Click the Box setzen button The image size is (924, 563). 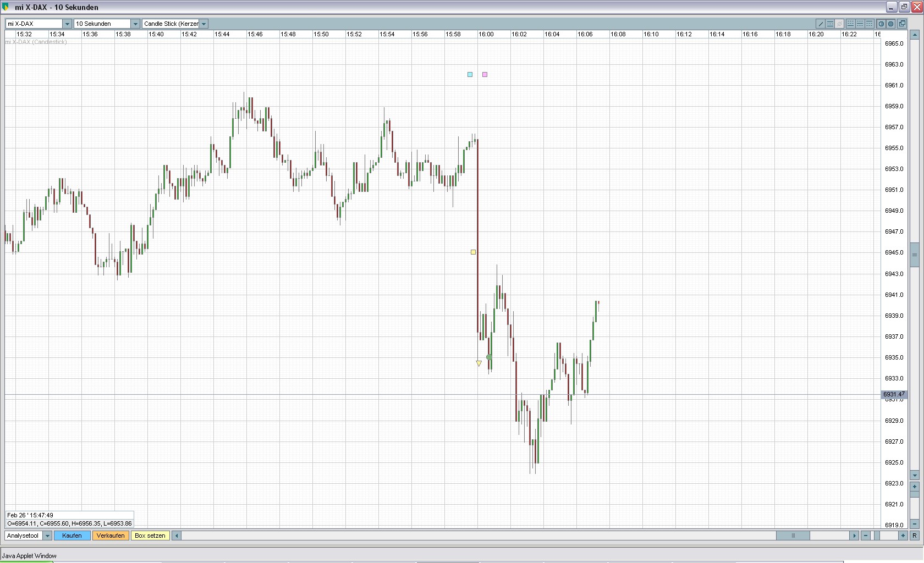[150, 536]
